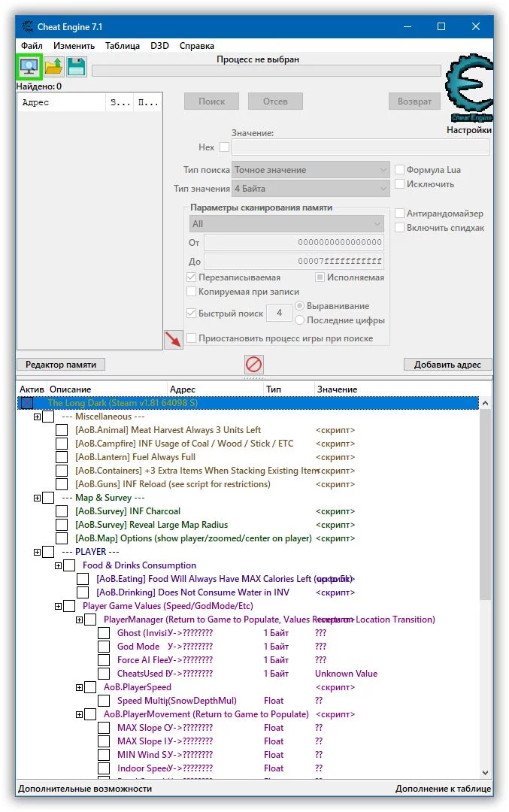Click Дополнительные возможности in status bar
The image size is (509, 812).
point(85,789)
